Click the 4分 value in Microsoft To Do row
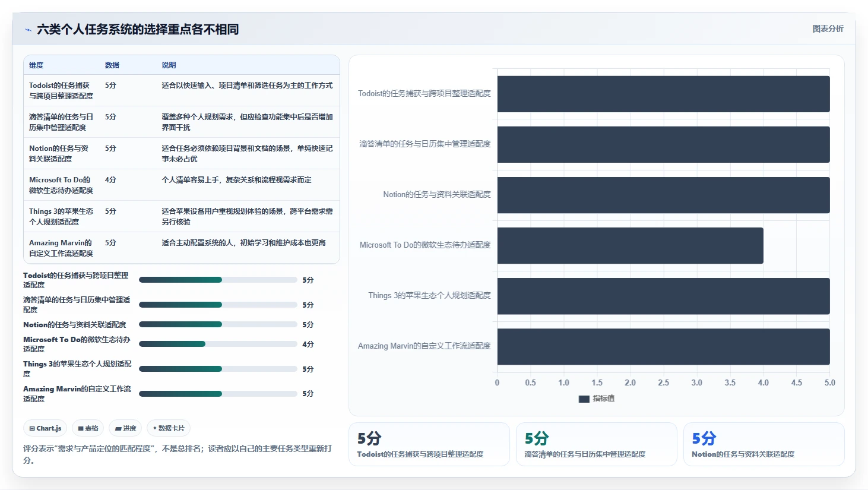Image resolution: width=868 pixels, height=490 pixels. tap(110, 180)
